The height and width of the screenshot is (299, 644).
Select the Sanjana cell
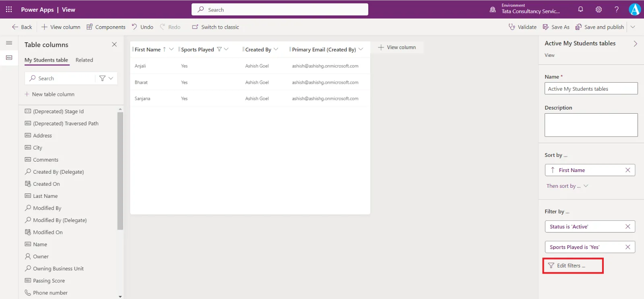point(142,98)
